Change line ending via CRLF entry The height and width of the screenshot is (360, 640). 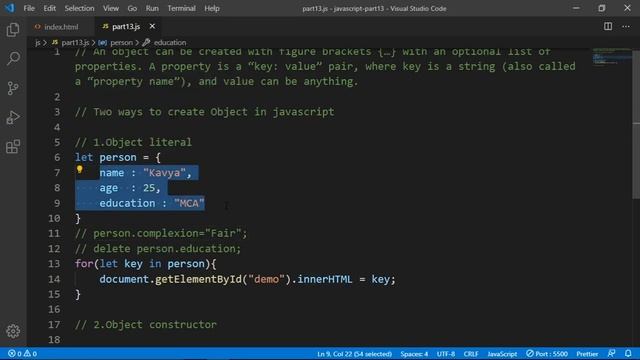point(471,354)
